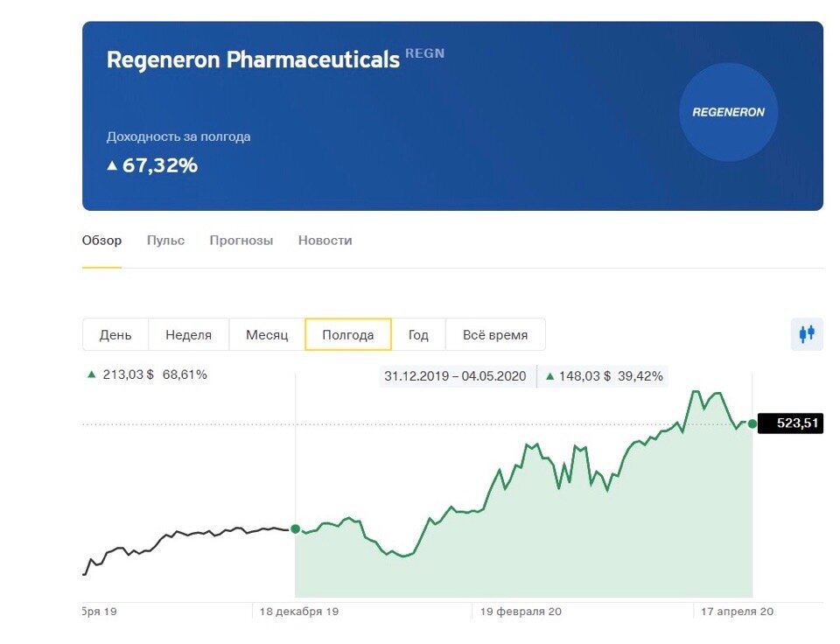
Task: Click the 31.12.2019 – 04.05.2020 date range label
Action: point(455,376)
